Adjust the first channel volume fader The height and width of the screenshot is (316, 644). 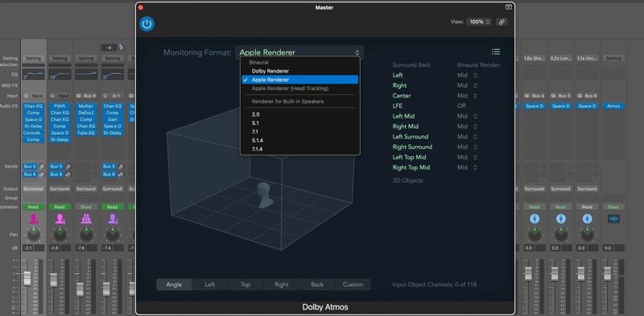pos(27,278)
